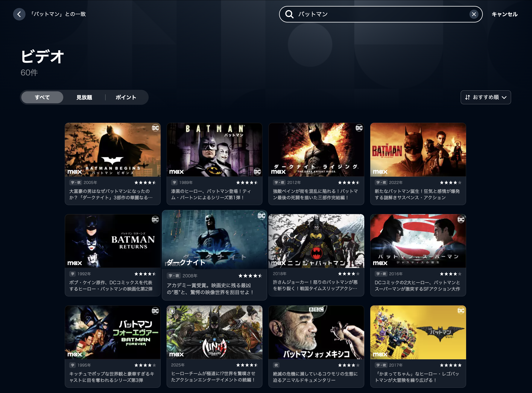Click the ビデオ section heading
The image size is (532, 393).
click(42, 56)
